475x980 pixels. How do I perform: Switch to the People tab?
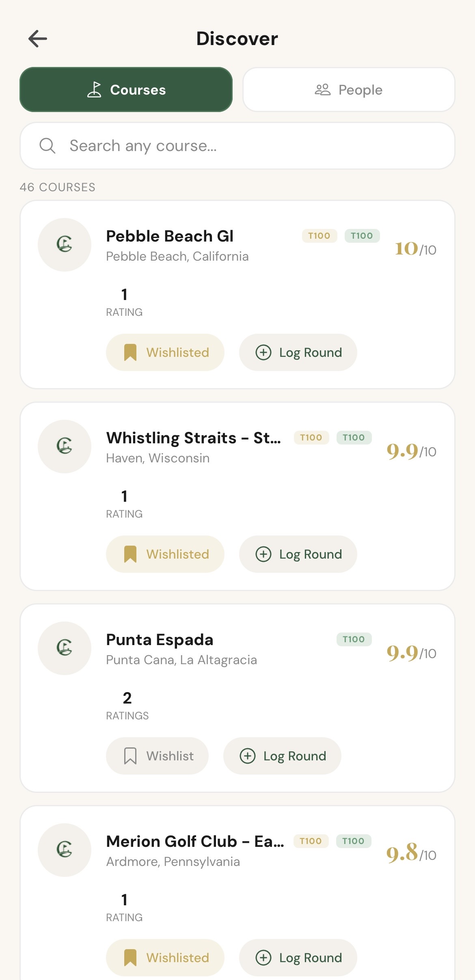point(348,90)
